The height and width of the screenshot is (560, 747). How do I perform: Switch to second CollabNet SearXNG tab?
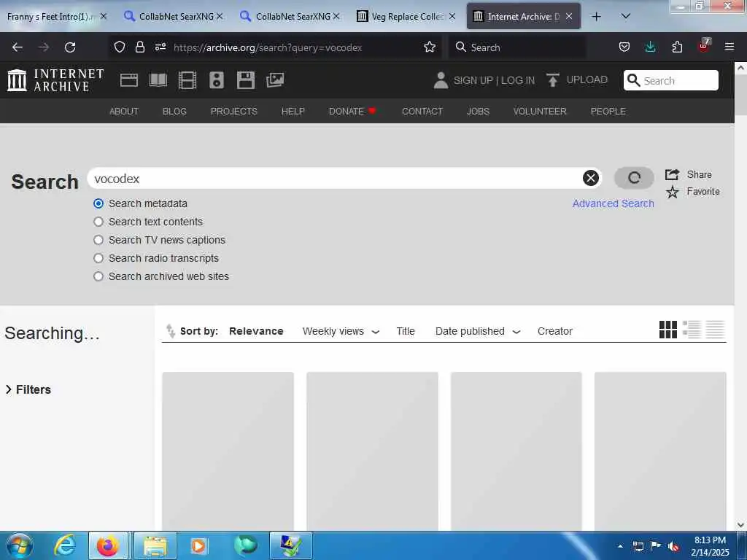(x=291, y=16)
